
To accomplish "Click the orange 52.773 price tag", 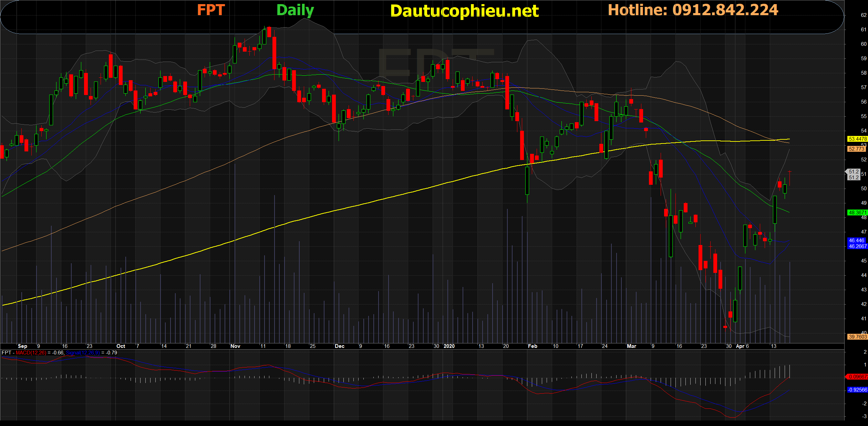I will click(x=857, y=149).
